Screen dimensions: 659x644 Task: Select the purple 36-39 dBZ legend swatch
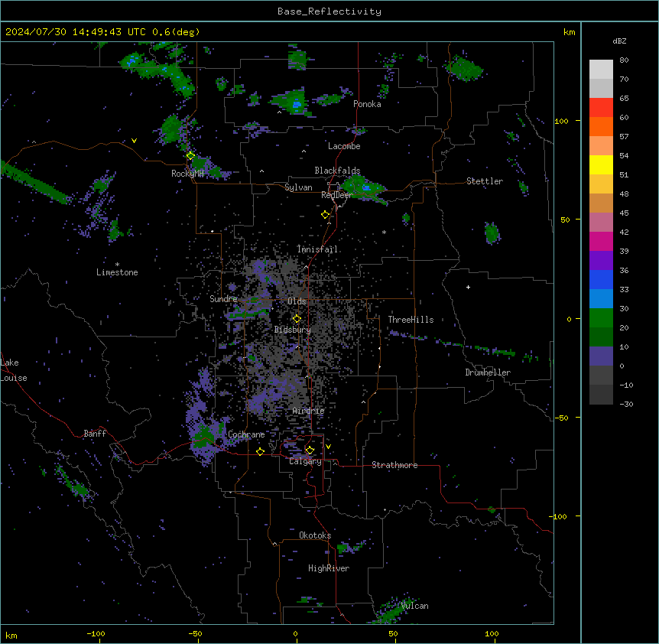(x=601, y=261)
